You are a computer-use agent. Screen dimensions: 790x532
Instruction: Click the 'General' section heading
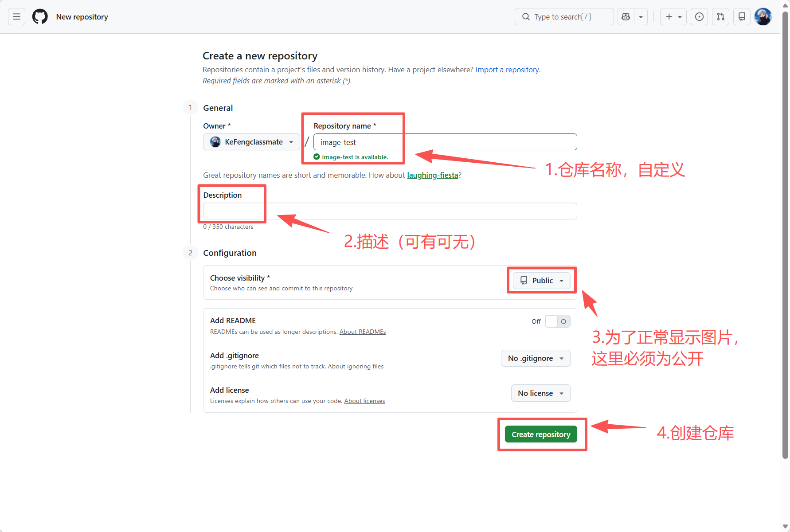click(x=218, y=108)
